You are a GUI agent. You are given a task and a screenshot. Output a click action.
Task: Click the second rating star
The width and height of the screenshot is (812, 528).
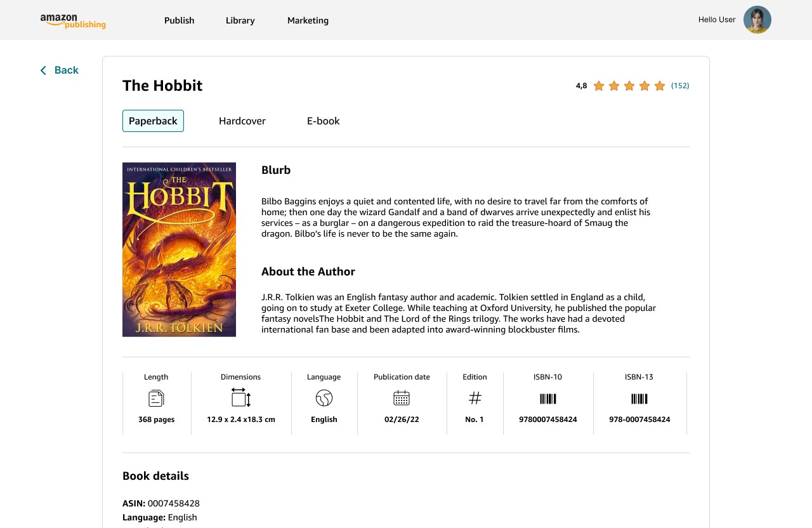coord(614,86)
